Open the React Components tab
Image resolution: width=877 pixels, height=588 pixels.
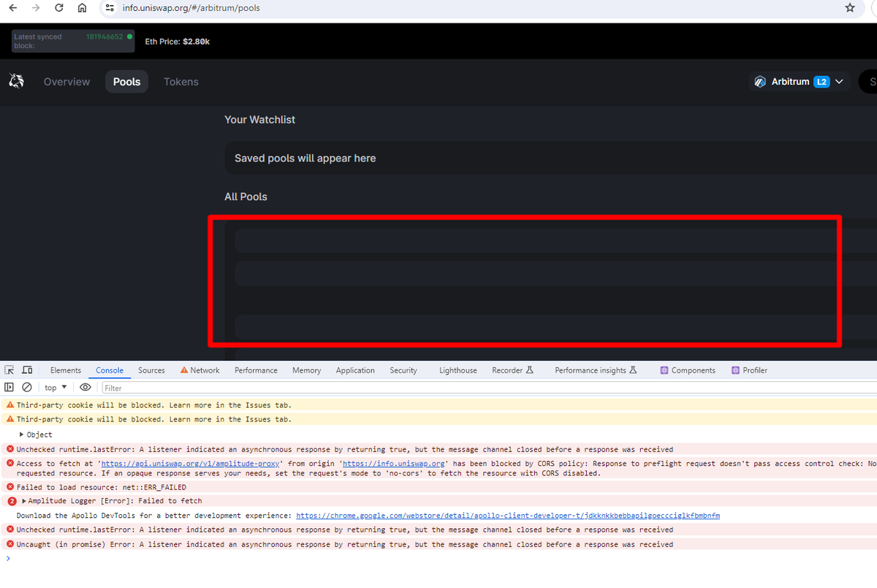(x=688, y=370)
